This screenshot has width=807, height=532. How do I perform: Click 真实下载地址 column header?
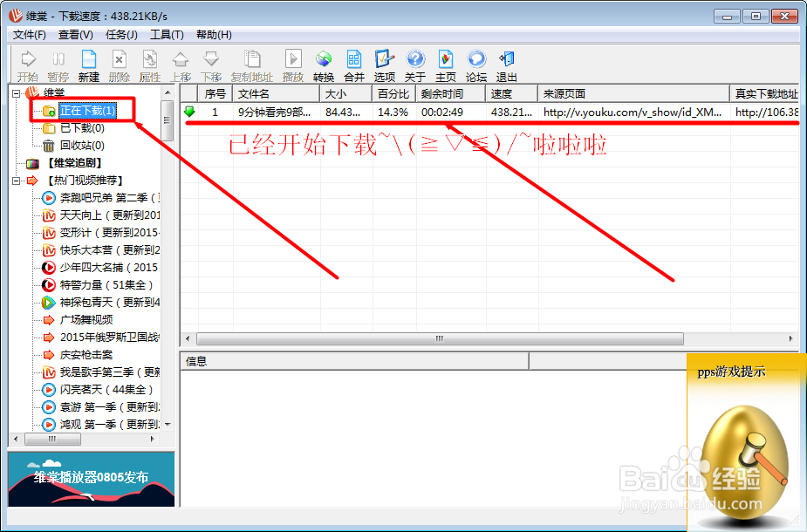(764, 93)
